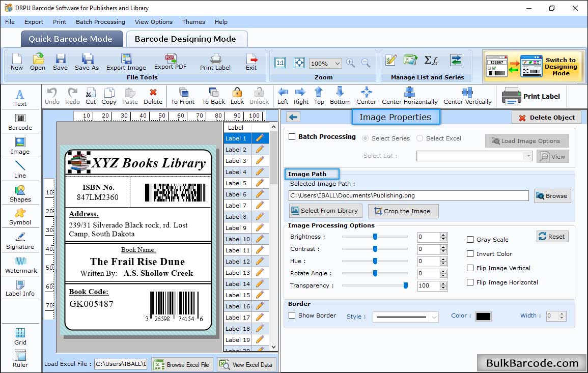The width and height of the screenshot is (588, 373).
Task: Enable Gray Scale checkbox
Action: point(470,240)
